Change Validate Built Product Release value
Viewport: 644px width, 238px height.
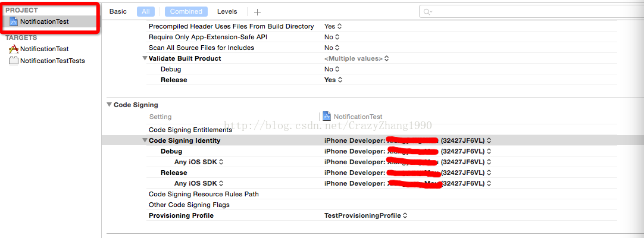pos(333,80)
